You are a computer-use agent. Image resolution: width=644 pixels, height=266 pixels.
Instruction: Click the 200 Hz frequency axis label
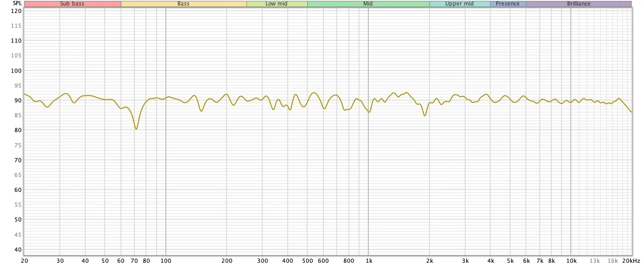(x=227, y=261)
